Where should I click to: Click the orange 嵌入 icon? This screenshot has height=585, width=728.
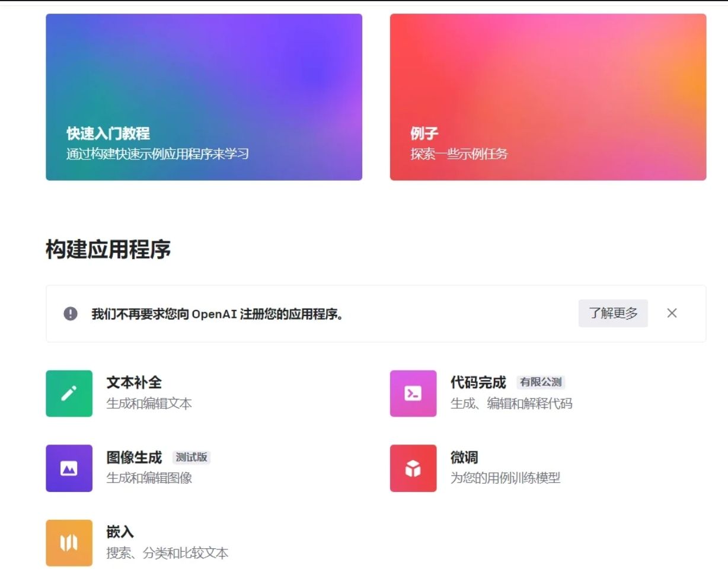pos(69,543)
